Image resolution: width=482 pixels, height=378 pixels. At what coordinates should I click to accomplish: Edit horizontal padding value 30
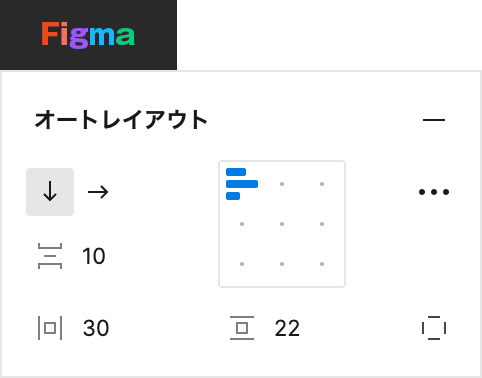pyautogui.click(x=96, y=328)
